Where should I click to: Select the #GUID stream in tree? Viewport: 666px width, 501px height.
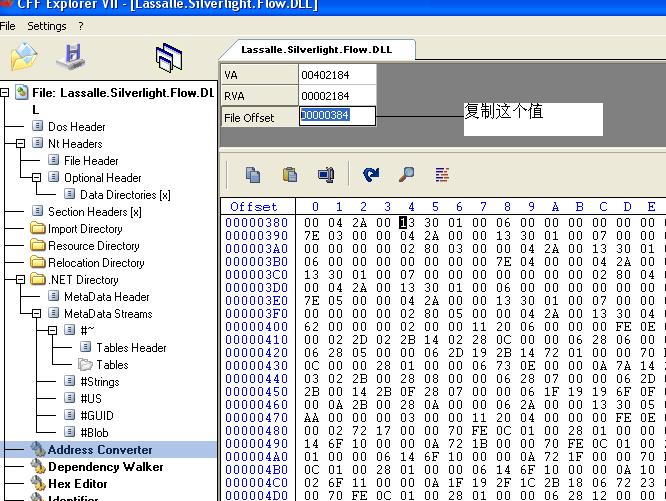[97, 416]
